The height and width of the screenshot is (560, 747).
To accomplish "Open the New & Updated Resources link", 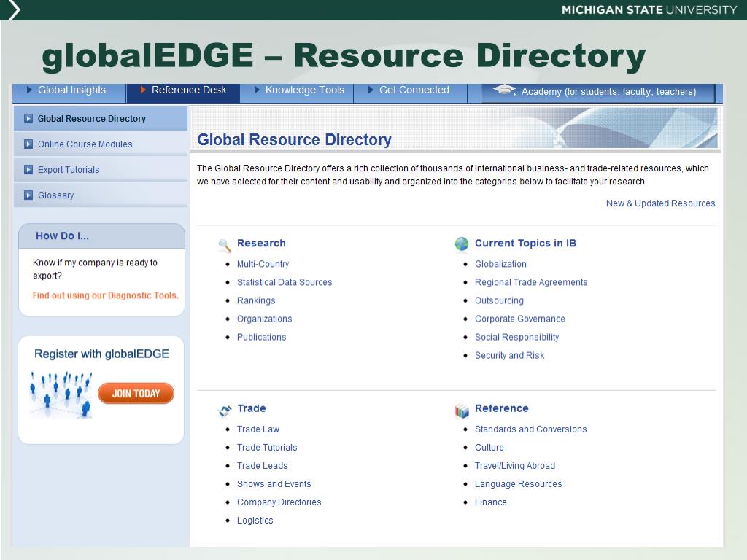I will click(660, 203).
